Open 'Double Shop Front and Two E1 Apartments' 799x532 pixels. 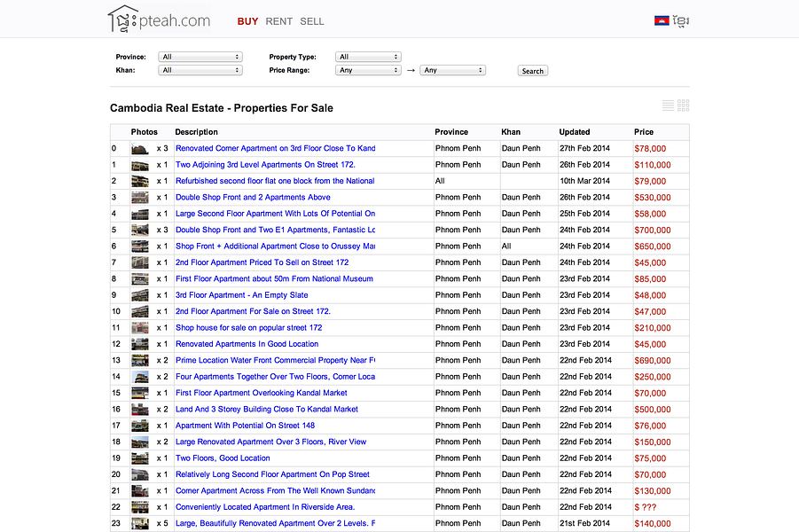[275, 230]
